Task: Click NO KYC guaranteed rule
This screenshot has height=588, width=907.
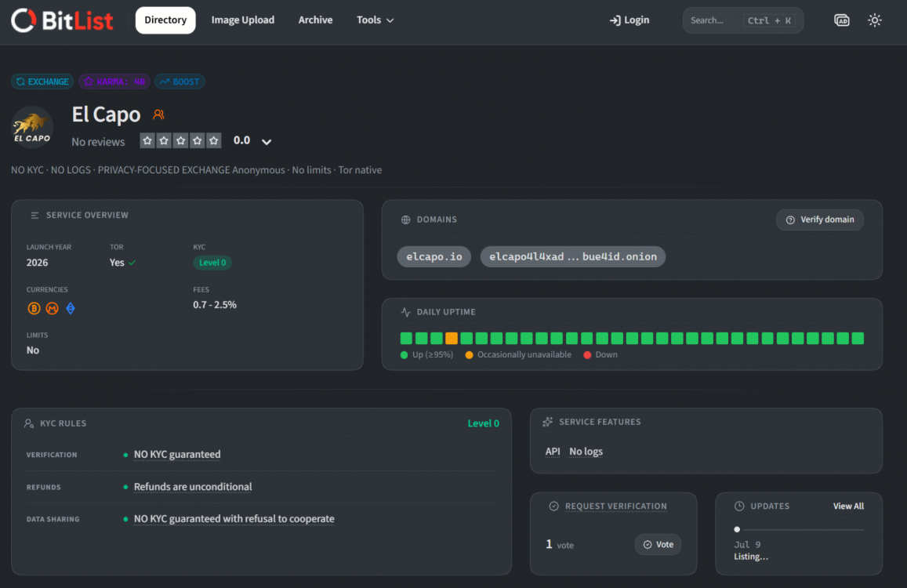Action: [x=177, y=455]
